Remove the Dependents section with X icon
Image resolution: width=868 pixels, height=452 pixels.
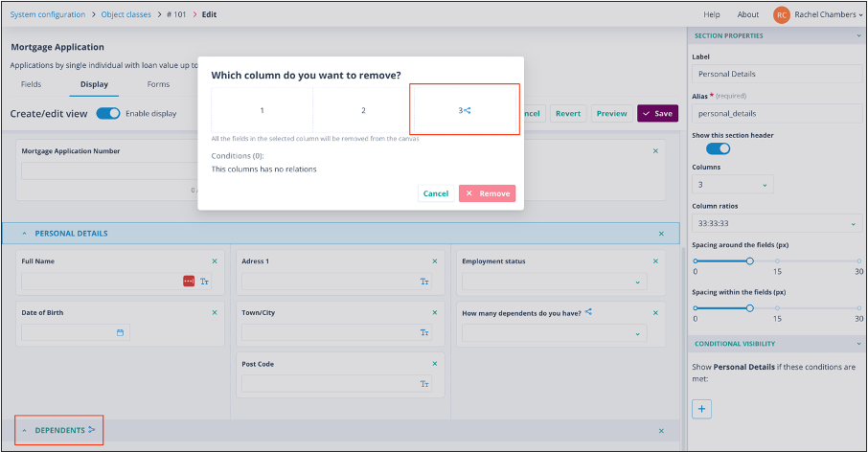pos(661,430)
